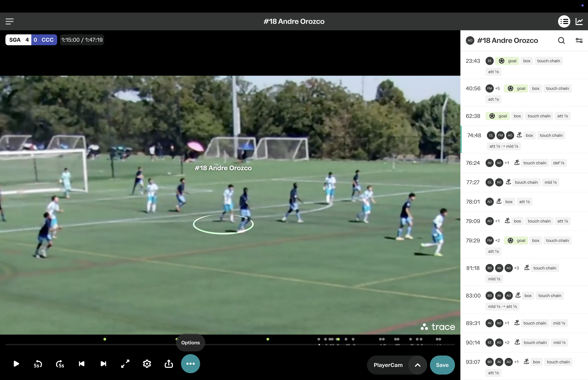Click the green timeline marker near 1:02
The image size is (588, 380).
(268, 339)
